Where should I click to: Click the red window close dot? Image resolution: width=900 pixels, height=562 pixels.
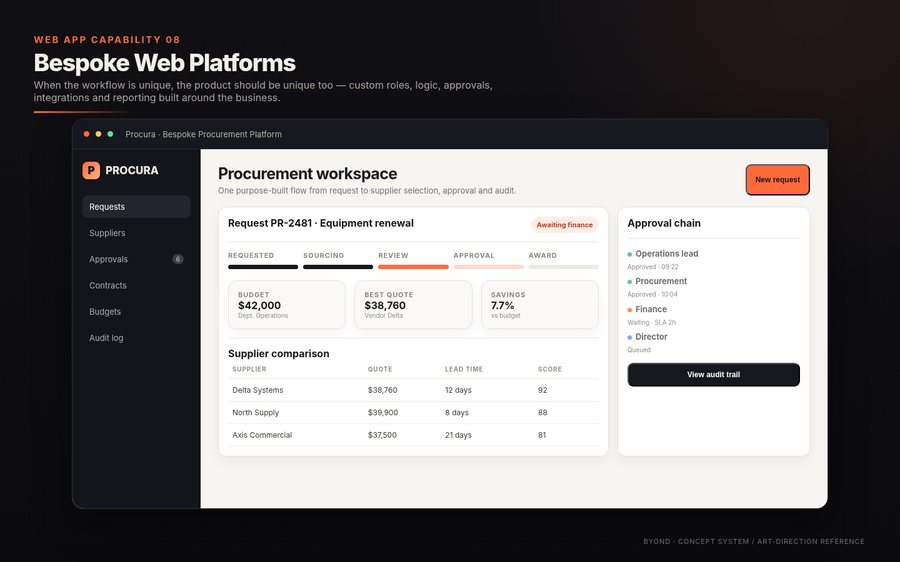click(x=86, y=134)
